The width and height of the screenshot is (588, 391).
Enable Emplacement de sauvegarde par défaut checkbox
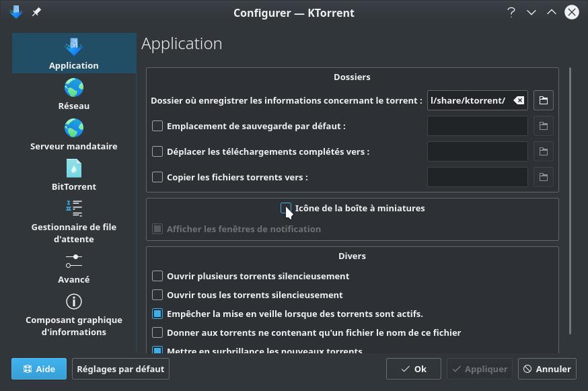coord(157,126)
